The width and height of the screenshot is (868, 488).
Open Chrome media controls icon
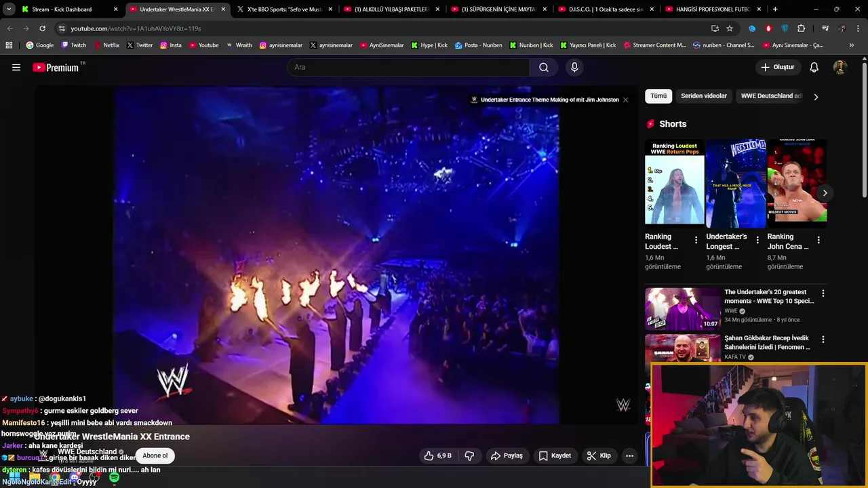(x=825, y=28)
